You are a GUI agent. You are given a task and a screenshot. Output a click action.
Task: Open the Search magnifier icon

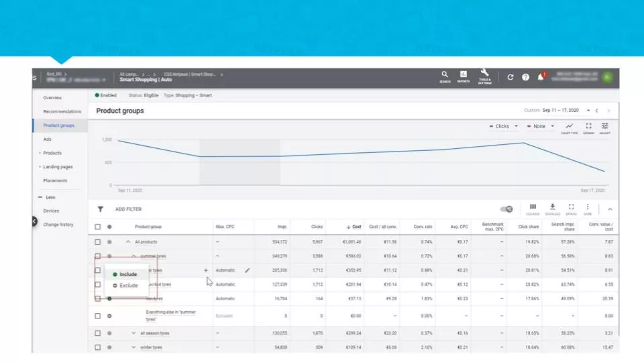coord(445,76)
